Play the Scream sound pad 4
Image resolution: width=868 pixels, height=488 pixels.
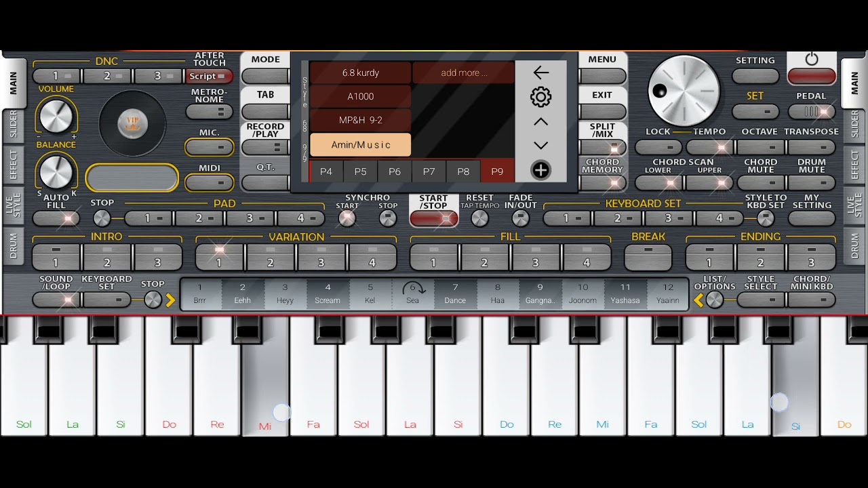pyautogui.click(x=328, y=294)
